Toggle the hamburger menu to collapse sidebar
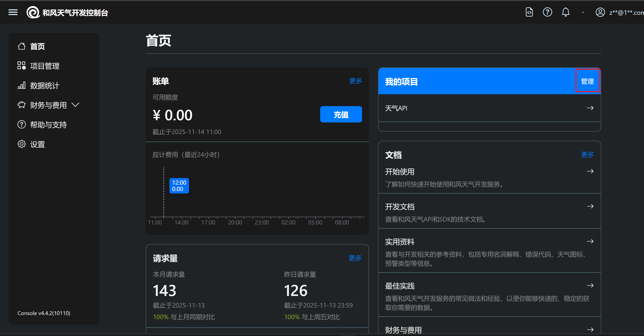The image size is (644, 336). pos(13,12)
